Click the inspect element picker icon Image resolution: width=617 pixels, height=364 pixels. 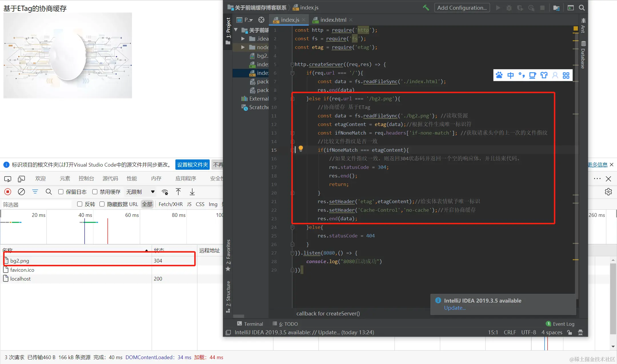point(8,179)
